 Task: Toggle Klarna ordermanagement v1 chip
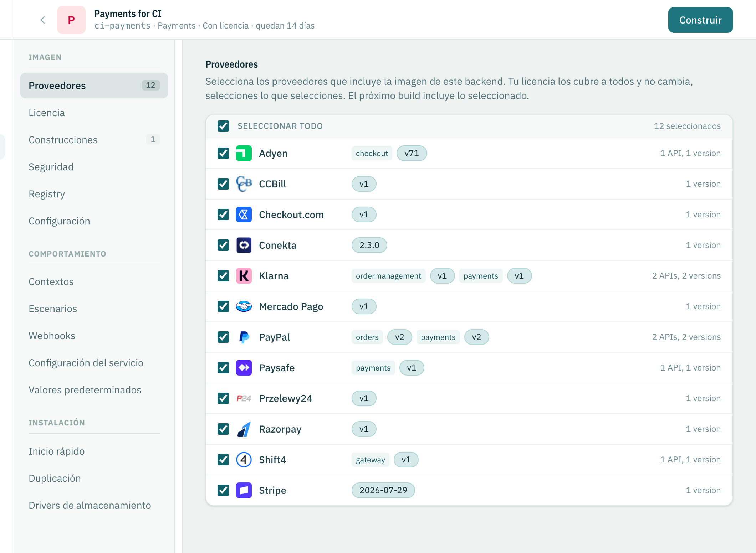(442, 276)
